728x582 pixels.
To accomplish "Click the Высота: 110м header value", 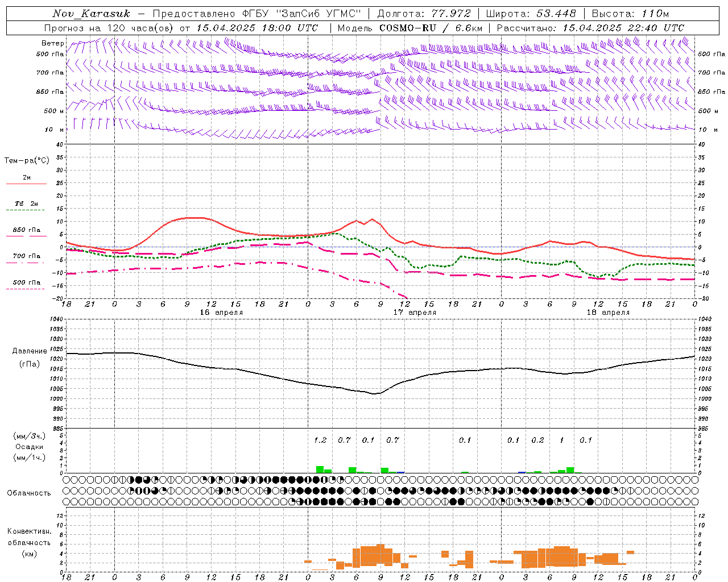I will coord(630,14).
